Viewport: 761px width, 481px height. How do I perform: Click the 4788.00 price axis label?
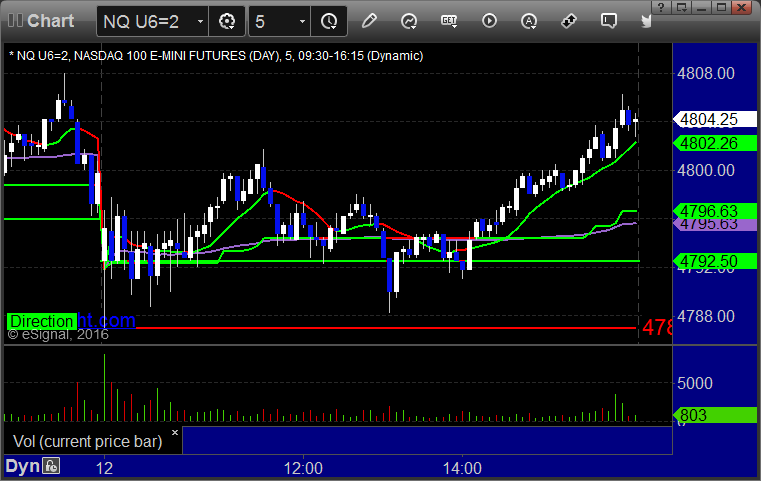coord(706,316)
